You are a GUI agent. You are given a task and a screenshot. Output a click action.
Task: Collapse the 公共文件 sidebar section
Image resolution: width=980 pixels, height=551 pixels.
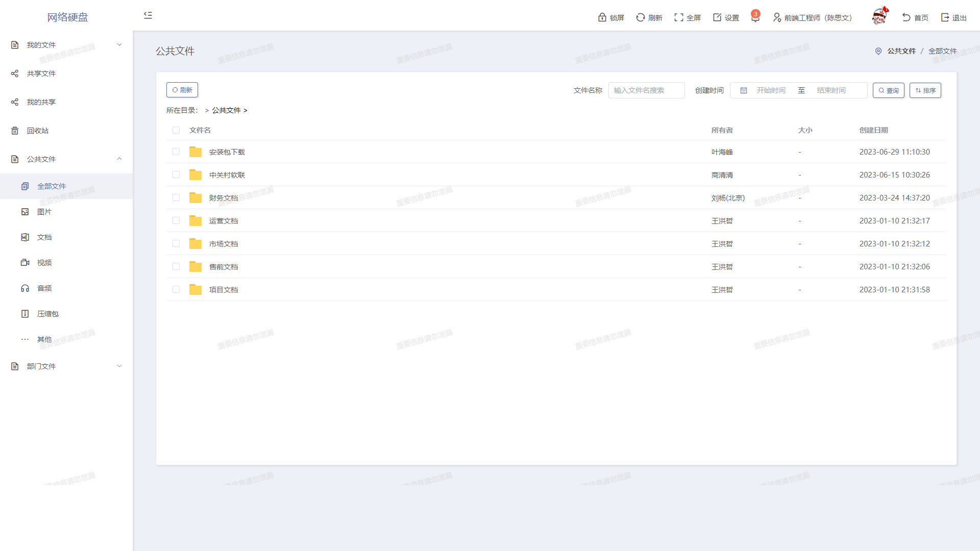(119, 159)
